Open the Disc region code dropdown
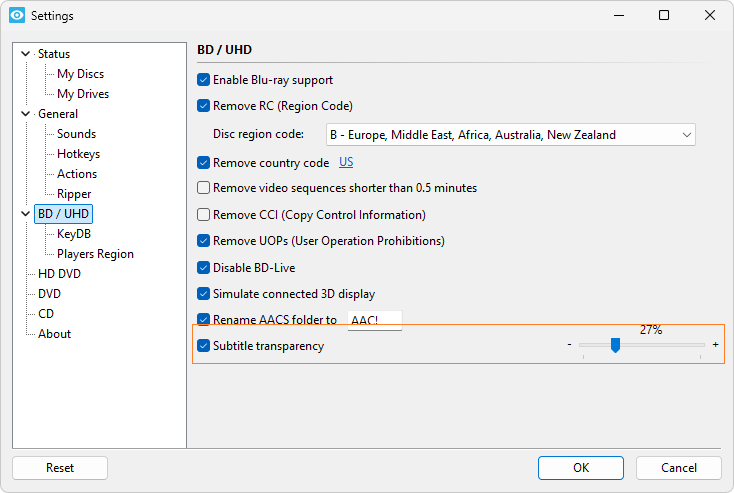The height and width of the screenshot is (493, 734). [x=511, y=135]
